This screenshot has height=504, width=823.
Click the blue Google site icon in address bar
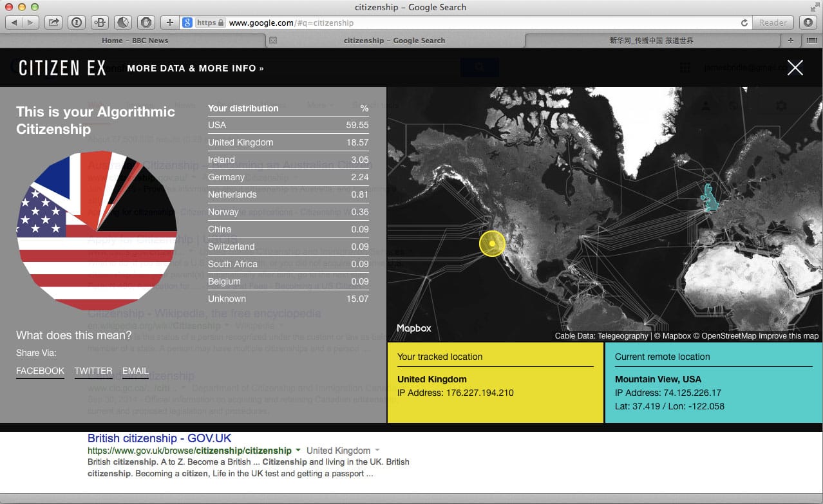pos(187,23)
